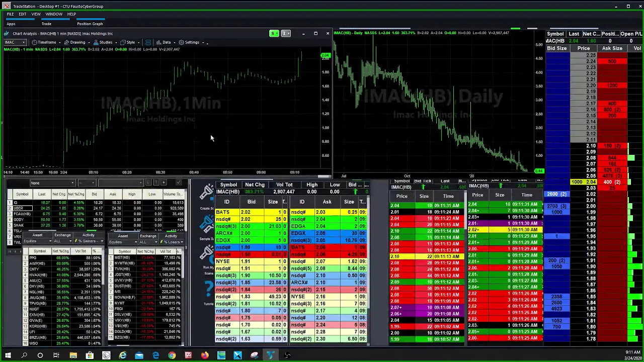
Task: Open the FILE menu
Action: click(x=10, y=14)
